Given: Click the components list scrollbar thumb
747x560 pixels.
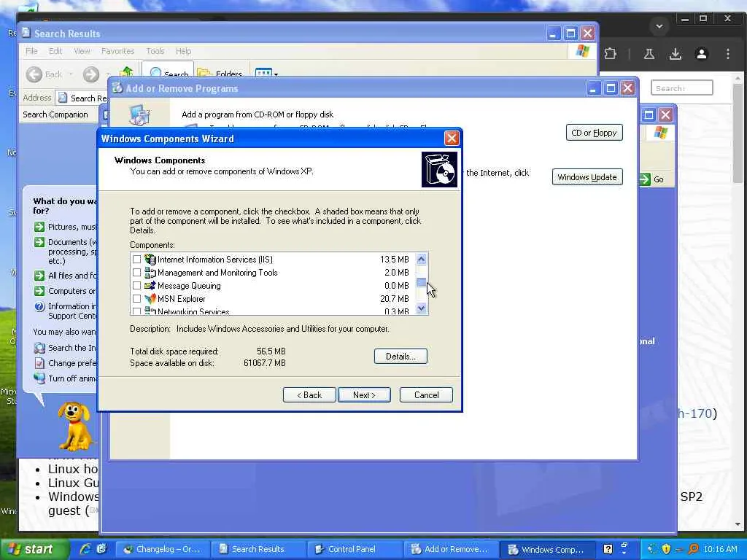Looking at the screenshot, I should (x=421, y=282).
